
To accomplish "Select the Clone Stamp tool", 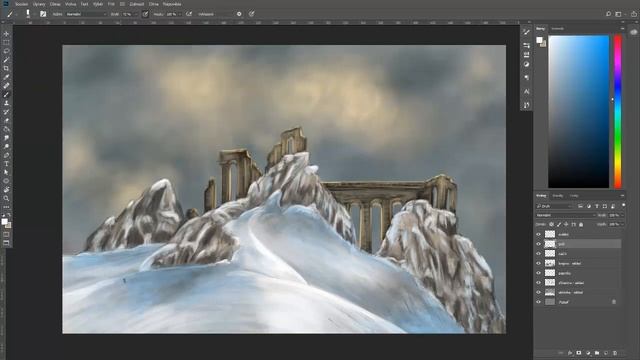I will point(6,103).
